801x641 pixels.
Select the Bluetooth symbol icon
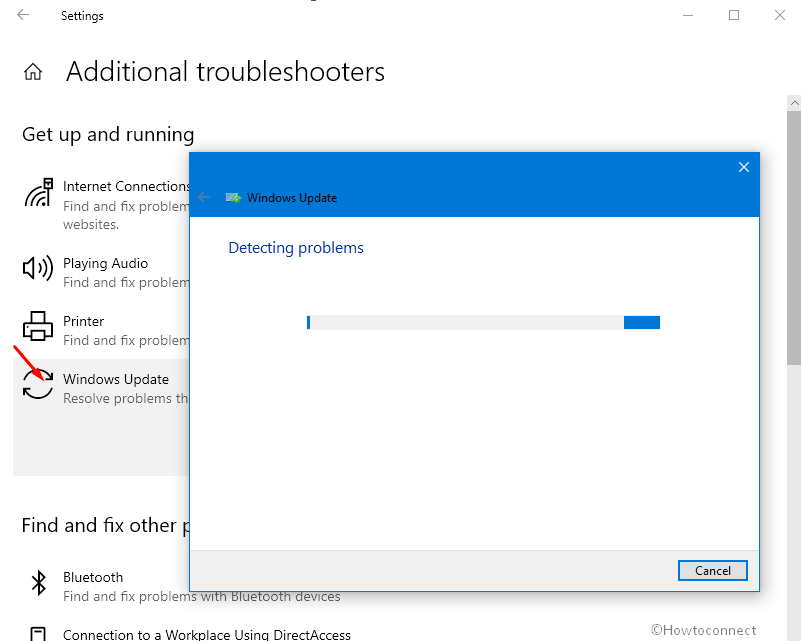click(x=39, y=583)
